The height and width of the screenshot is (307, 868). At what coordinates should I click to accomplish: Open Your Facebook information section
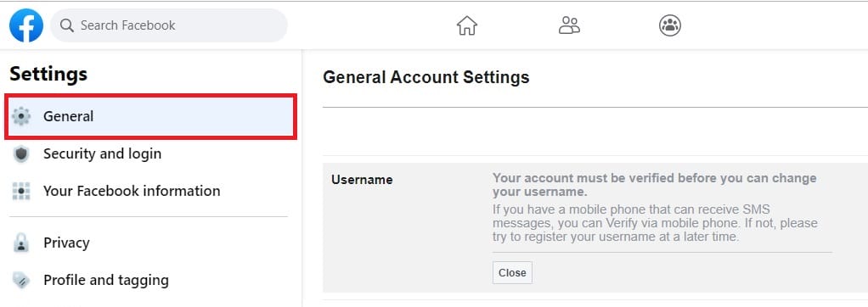[132, 191]
